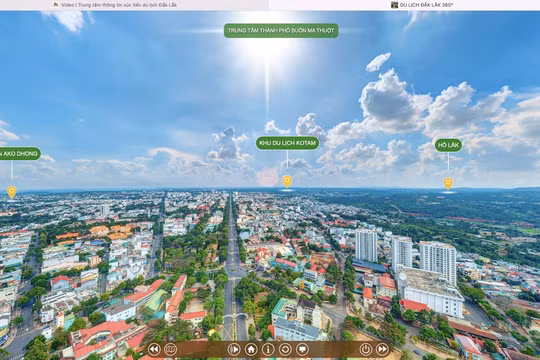Click the map pin below Hồ Lắk

point(448,183)
